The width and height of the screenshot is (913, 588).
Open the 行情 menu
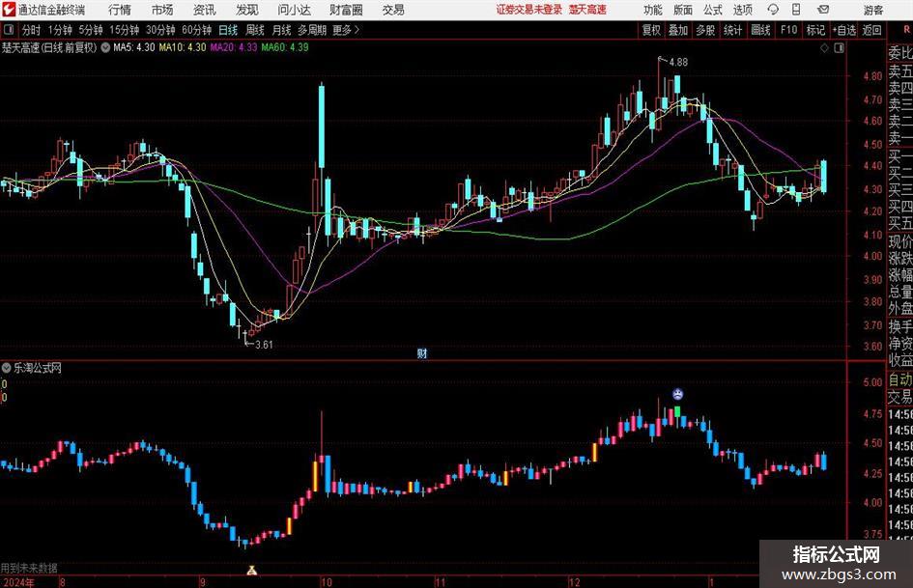pos(120,10)
